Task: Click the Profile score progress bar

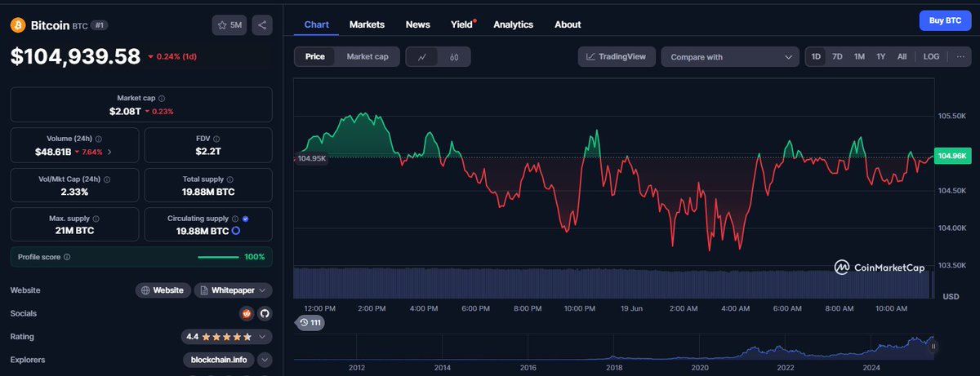Action: (x=218, y=257)
